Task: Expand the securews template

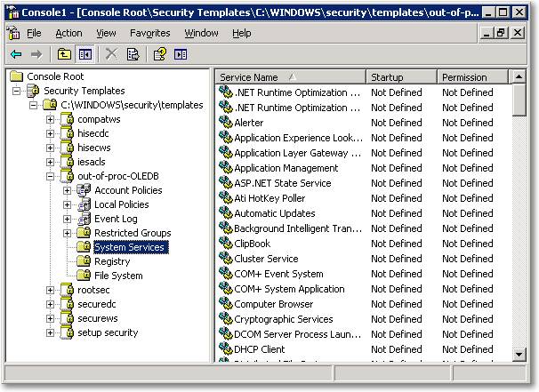Action: point(50,318)
